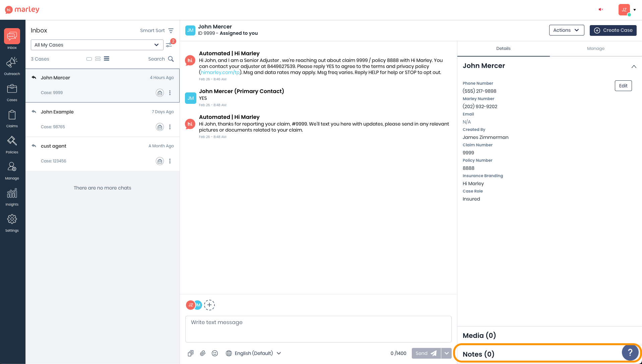Open the briefcase case icon on John Mercer chat
The width and height of the screenshot is (642, 364).
point(159,93)
